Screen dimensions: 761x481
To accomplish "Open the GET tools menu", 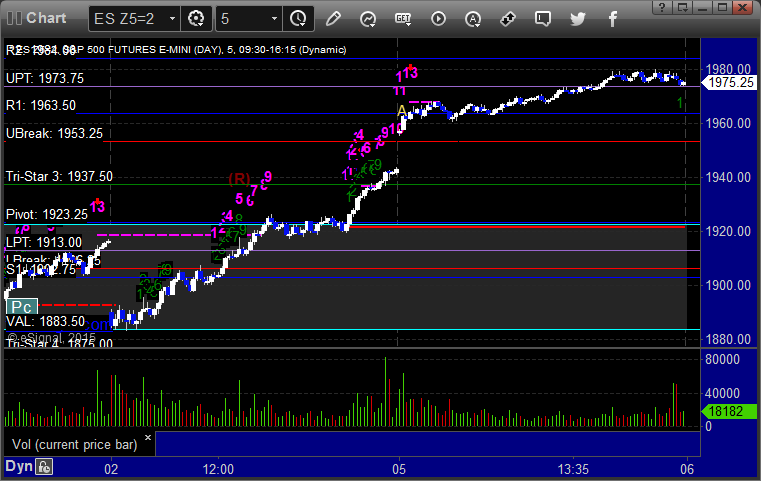I will click(x=403, y=19).
